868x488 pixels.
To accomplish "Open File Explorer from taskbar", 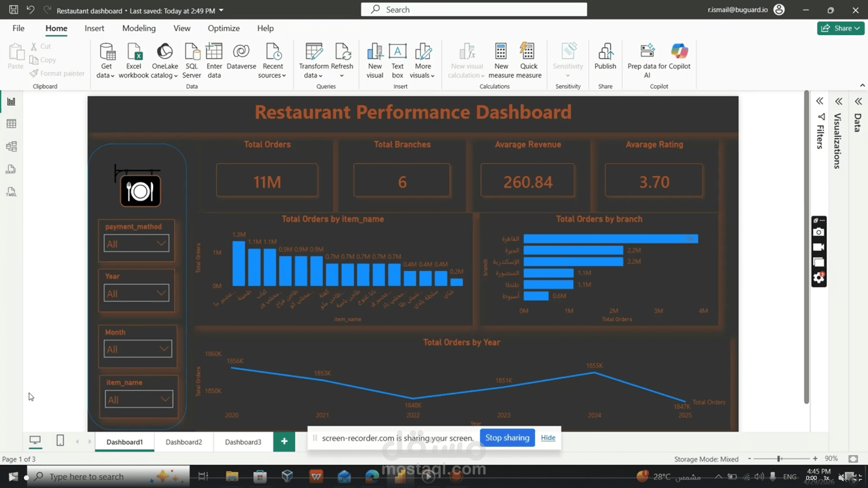I will (232, 476).
